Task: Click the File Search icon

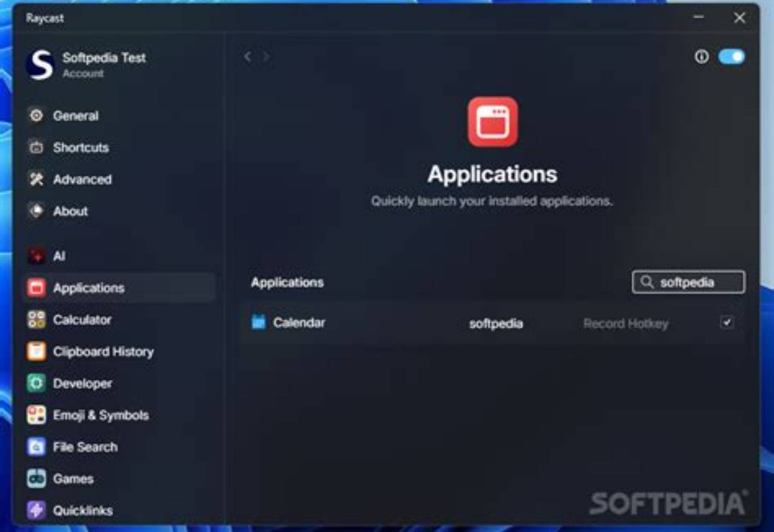Action: 36,447
